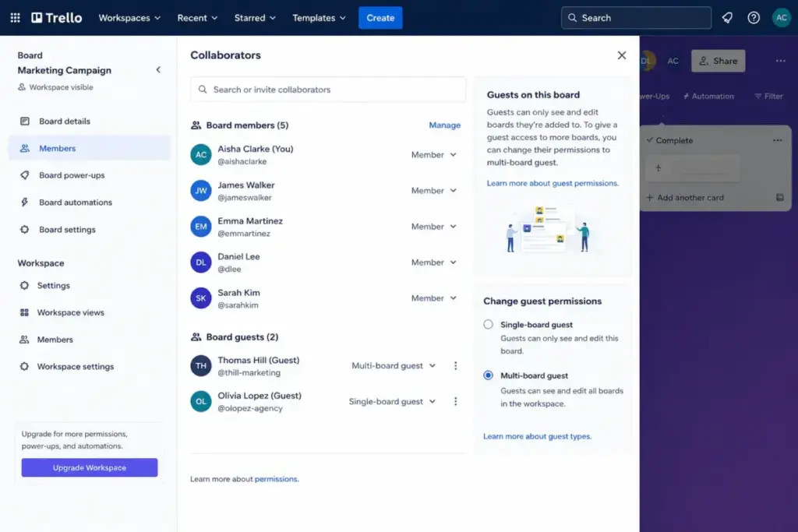Click Emma Martinez's EM avatar
The width and height of the screenshot is (798, 532).
pyautogui.click(x=201, y=227)
